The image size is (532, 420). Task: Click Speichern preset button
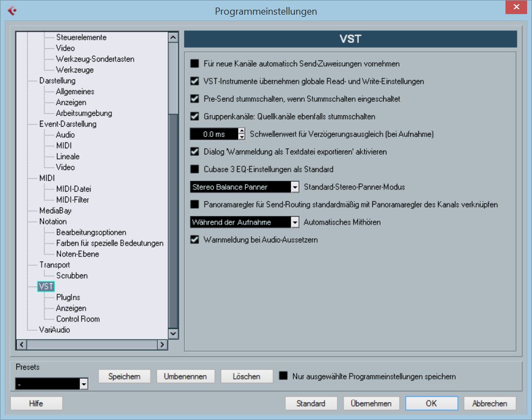click(x=124, y=376)
